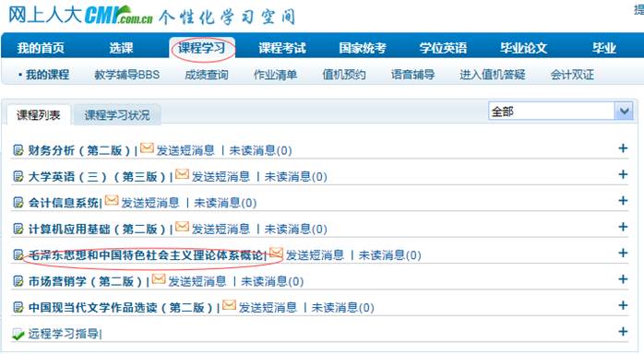Screen dimensions: 644x354
Task: Expand the 毛泽东思想 course row plus sign
Action: pyautogui.click(x=623, y=254)
